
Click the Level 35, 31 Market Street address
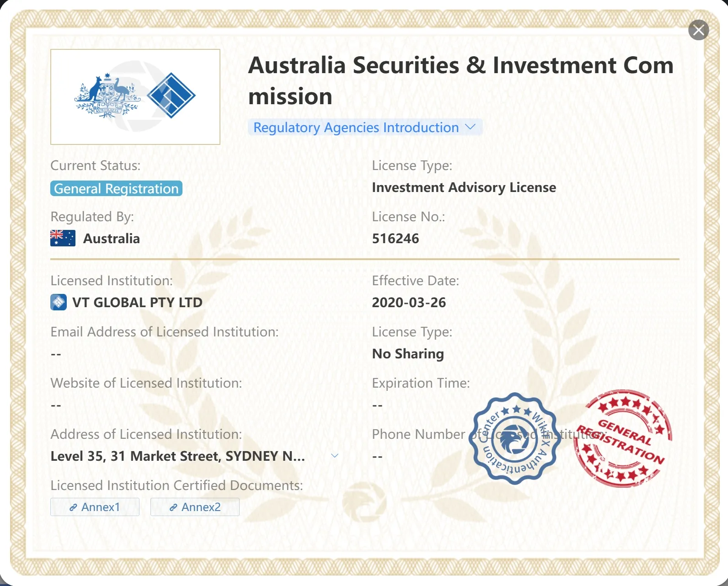pos(177,456)
